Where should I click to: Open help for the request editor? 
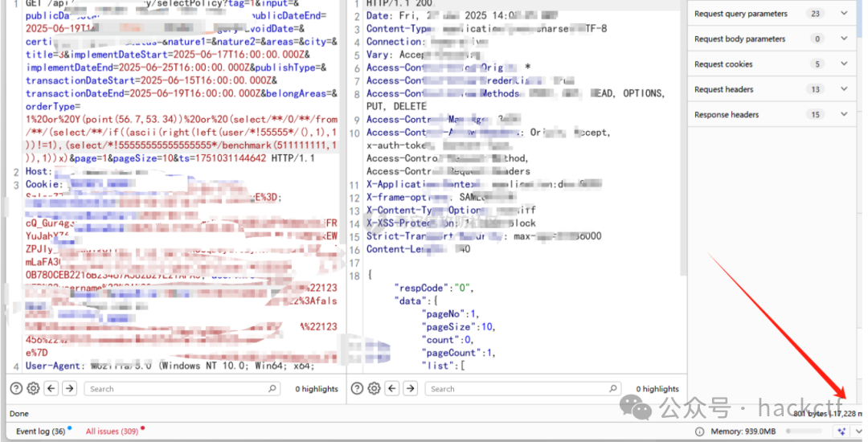[x=17, y=389]
